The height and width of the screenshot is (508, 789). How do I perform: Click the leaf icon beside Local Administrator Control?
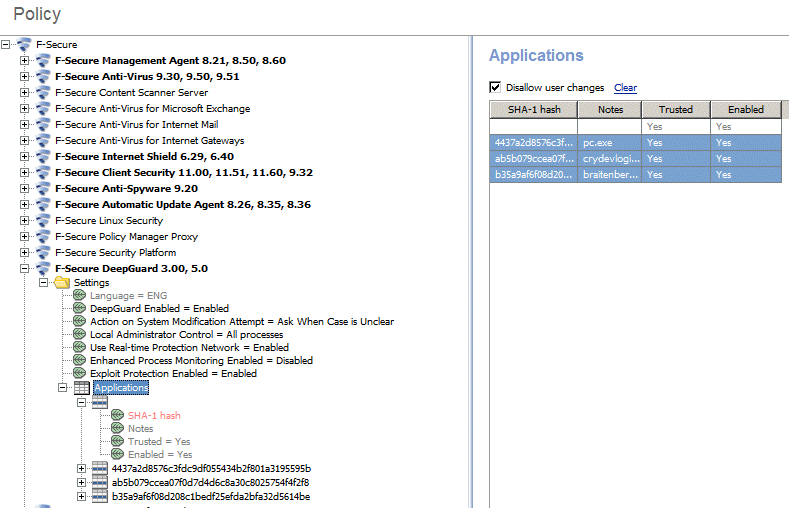click(x=80, y=334)
